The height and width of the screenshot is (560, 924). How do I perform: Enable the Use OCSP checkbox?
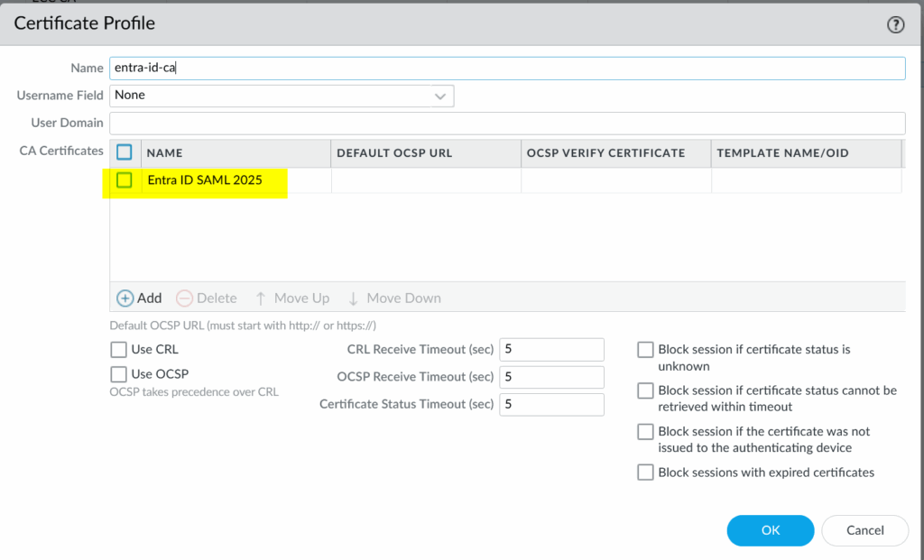[x=118, y=373]
